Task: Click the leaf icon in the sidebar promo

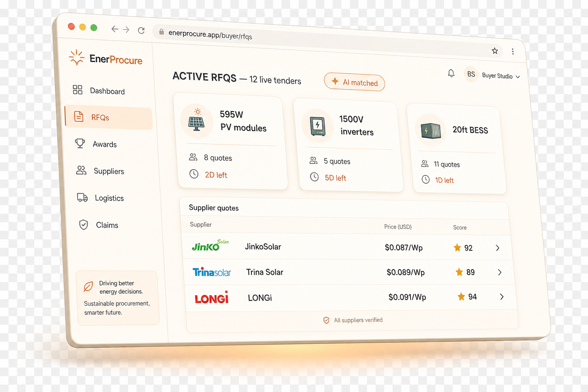Action: [x=88, y=286]
